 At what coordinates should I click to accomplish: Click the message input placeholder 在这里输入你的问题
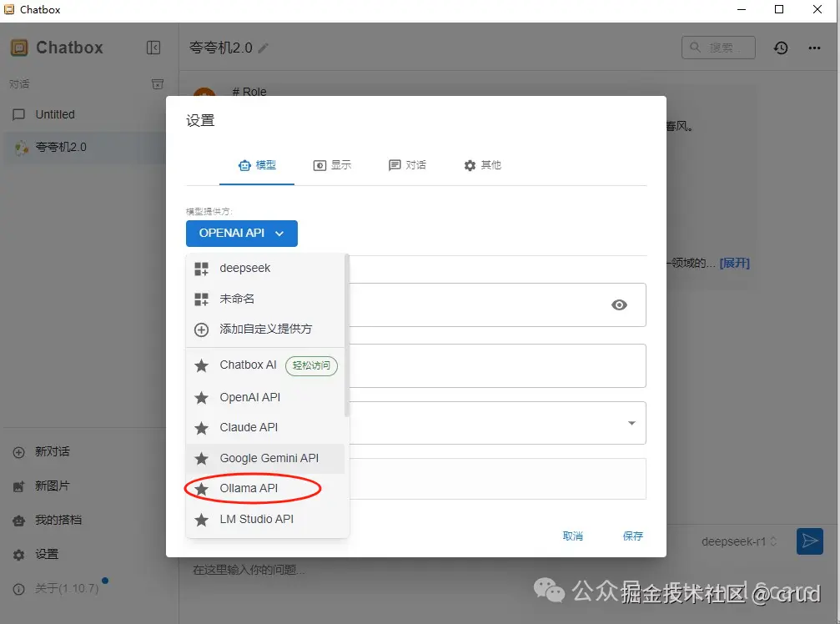[x=249, y=570]
